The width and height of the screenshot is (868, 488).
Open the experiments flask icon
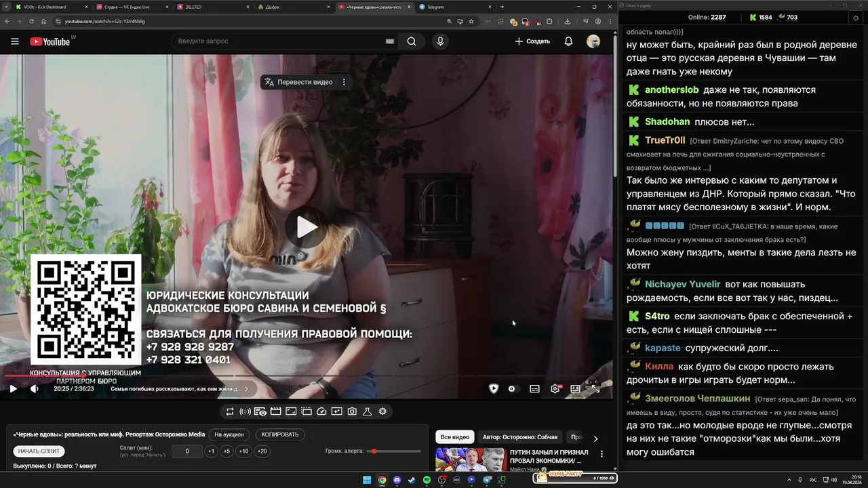pyautogui.click(x=368, y=411)
